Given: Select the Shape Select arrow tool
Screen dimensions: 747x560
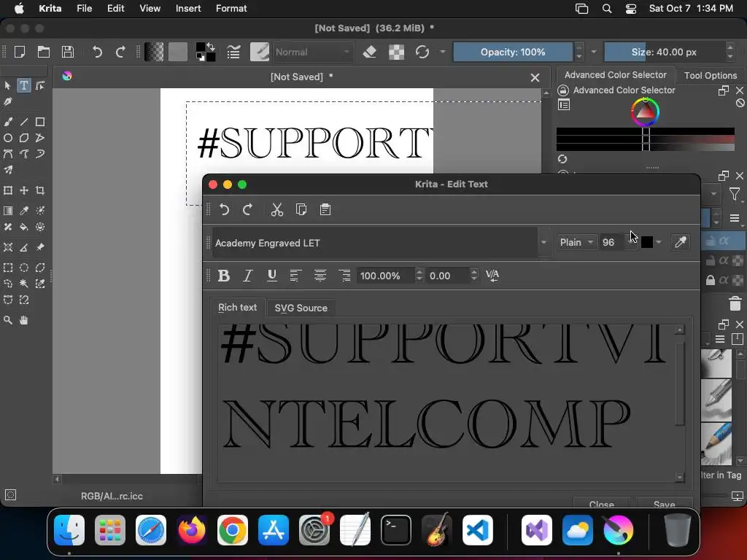Looking at the screenshot, I should pyautogui.click(x=7, y=85).
